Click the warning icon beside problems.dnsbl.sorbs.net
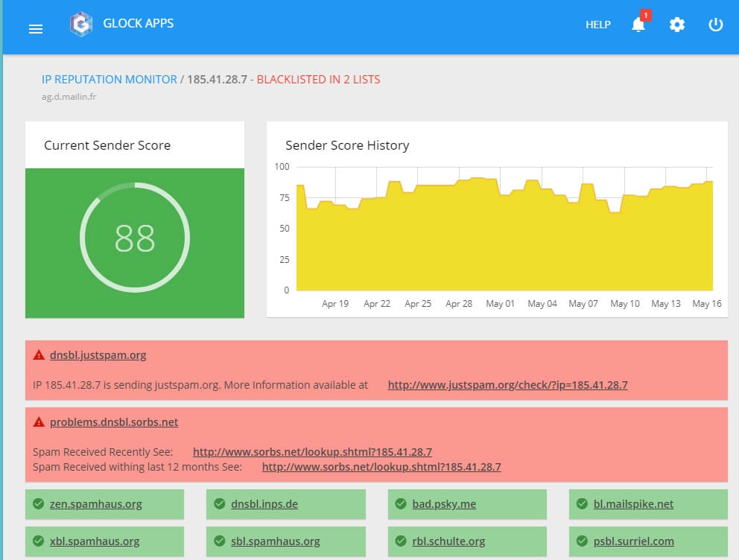The height and width of the screenshot is (560, 739). 39,422
